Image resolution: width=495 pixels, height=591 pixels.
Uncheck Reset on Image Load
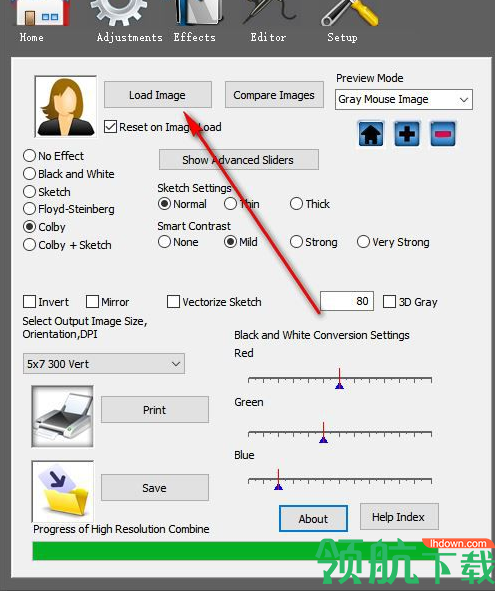pos(110,127)
